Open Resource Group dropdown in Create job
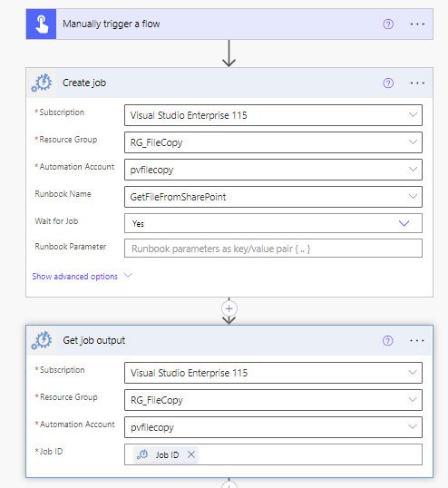 273,142
